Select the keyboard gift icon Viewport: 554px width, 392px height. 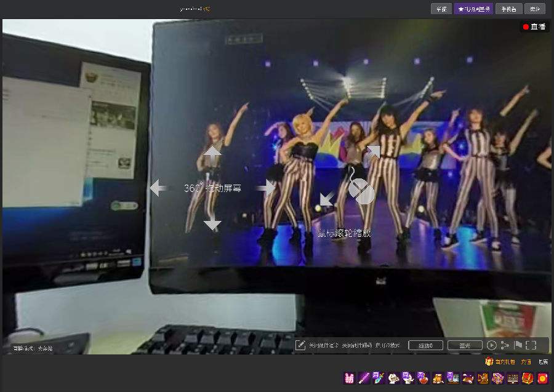(513, 378)
